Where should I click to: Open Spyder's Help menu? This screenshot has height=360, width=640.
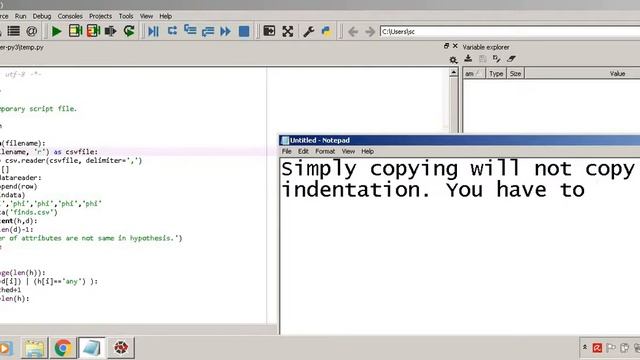click(x=165, y=16)
